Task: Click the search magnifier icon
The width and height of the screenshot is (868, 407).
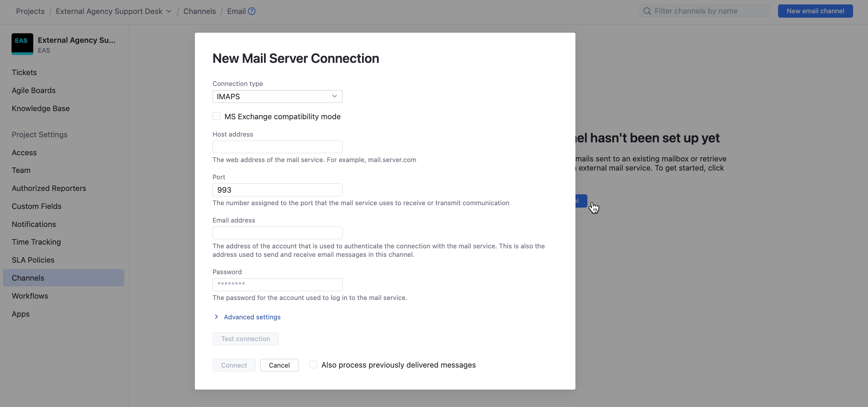Action: click(x=646, y=11)
